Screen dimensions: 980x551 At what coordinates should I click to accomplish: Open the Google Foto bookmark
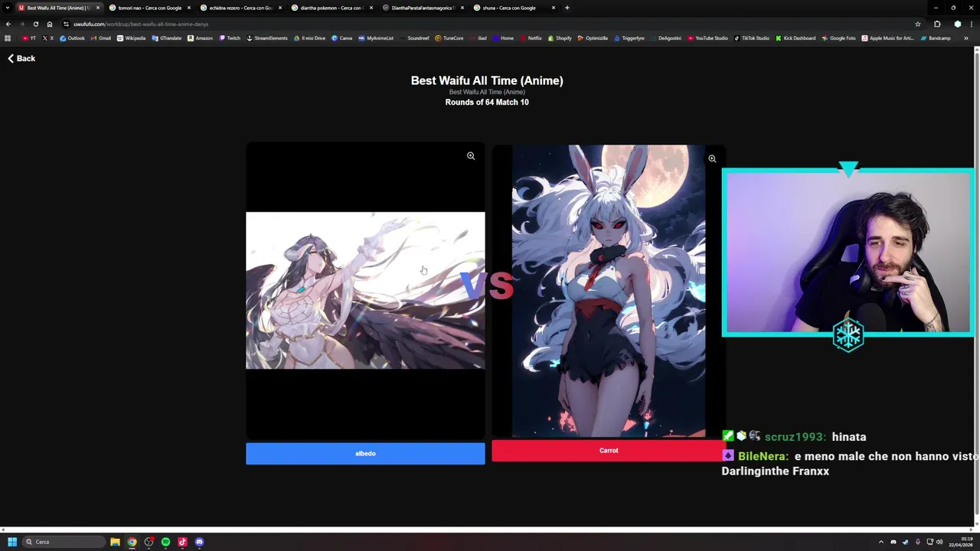click(x=839, y=38)
